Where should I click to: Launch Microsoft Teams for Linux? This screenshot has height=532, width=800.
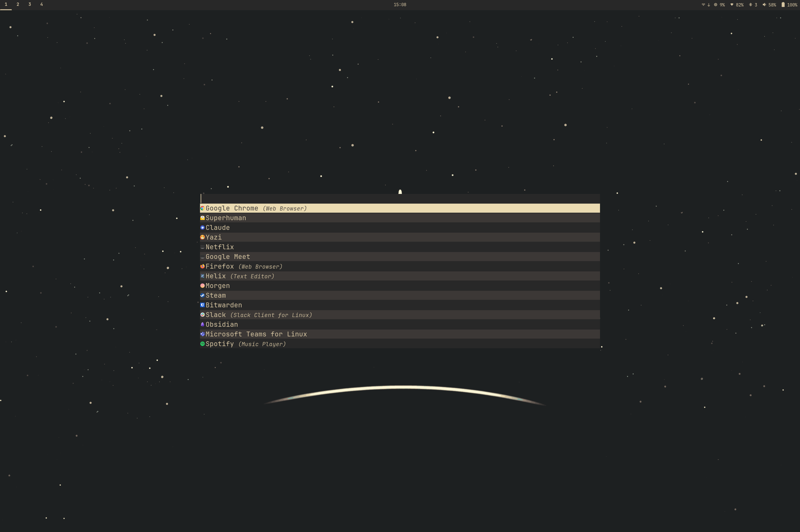click(x=256, y=334)
